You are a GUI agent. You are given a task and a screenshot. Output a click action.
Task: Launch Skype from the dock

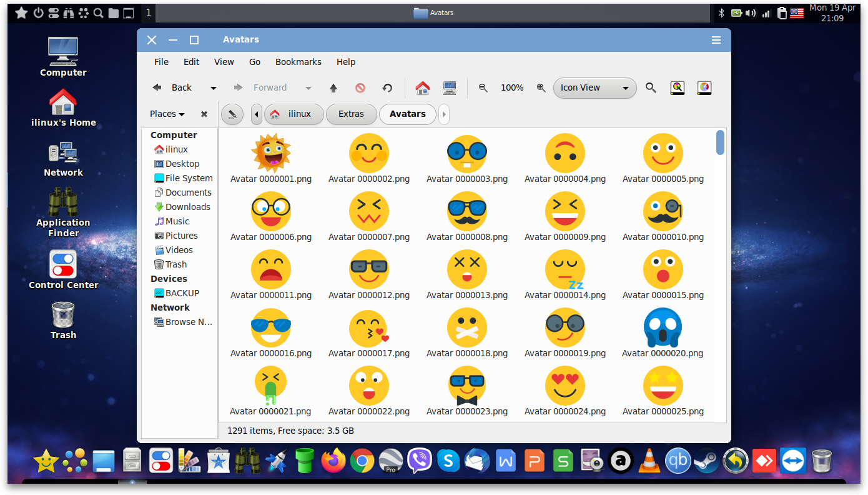[x=448, y=462]
